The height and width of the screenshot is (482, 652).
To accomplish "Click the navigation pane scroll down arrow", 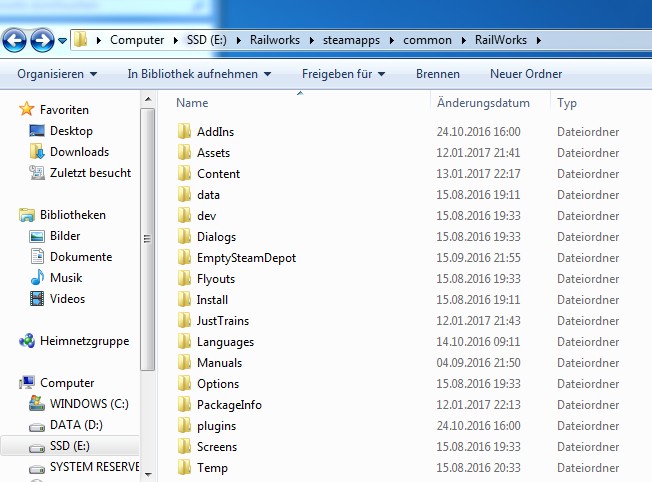I will (x=148, y=475).
